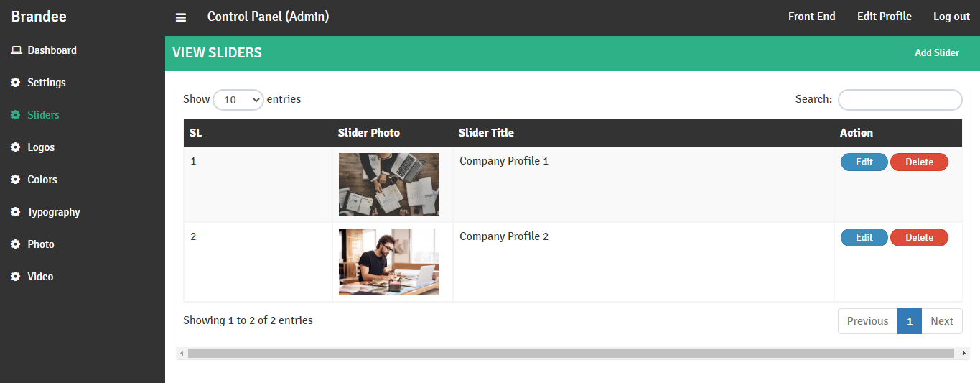This screenshot has height=383, width=980.
Task: Click the Add Slider button
Action: (936, 53)
